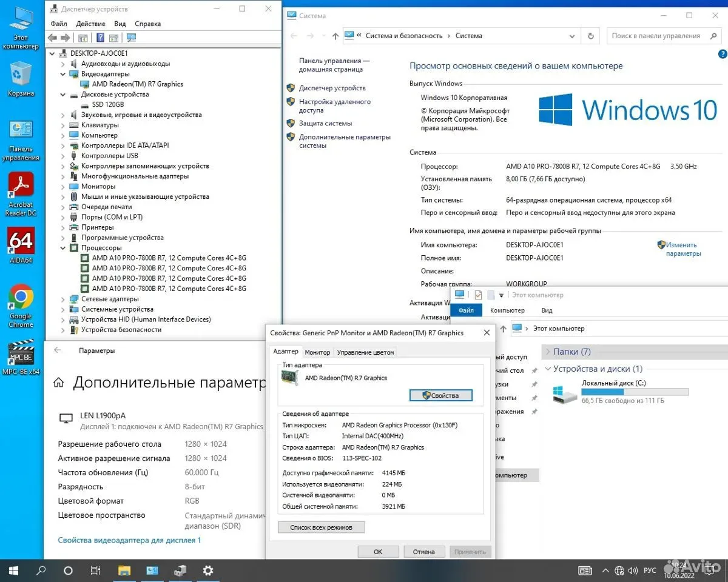Select Клавиатуры tree item
This screenshot has width=728, height=582.
tap(100, 125)
